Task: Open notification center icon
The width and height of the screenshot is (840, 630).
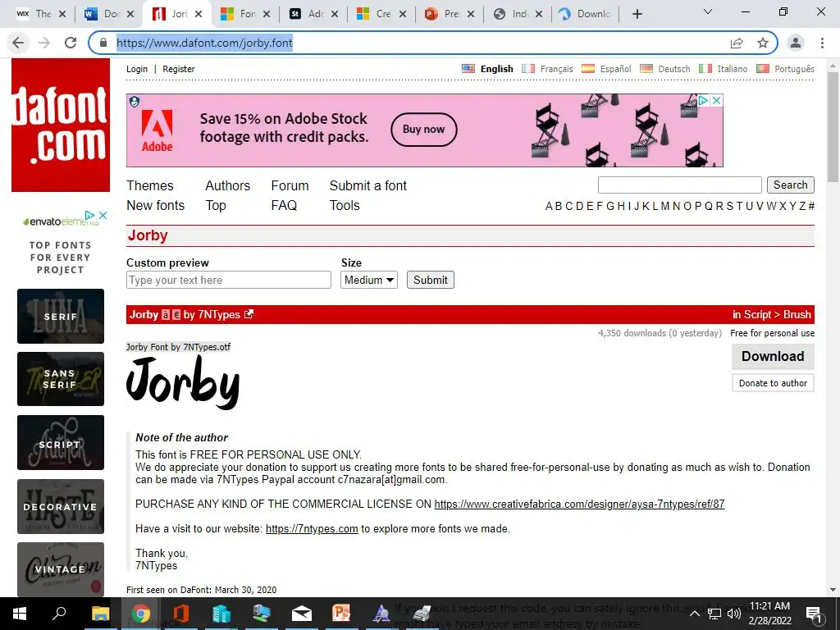Action: (814, 614)
